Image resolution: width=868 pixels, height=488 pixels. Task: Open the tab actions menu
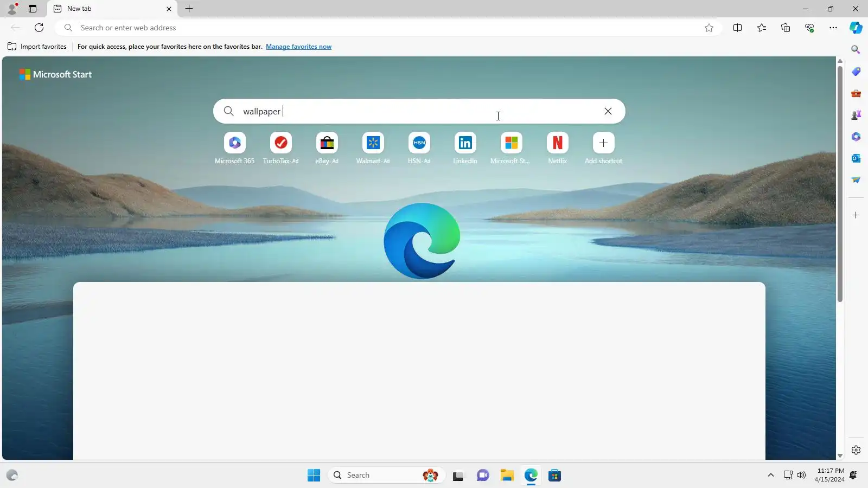click(33, 9)
